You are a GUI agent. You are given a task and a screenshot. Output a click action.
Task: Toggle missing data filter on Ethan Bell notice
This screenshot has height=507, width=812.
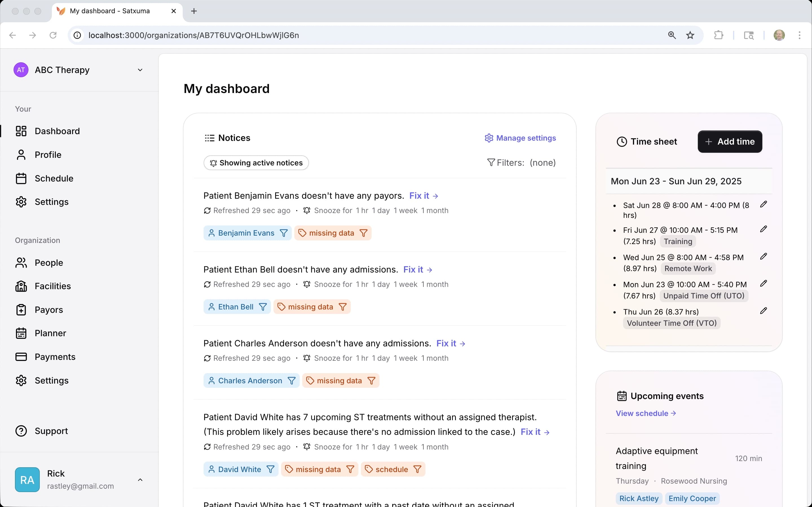[343, 307]
